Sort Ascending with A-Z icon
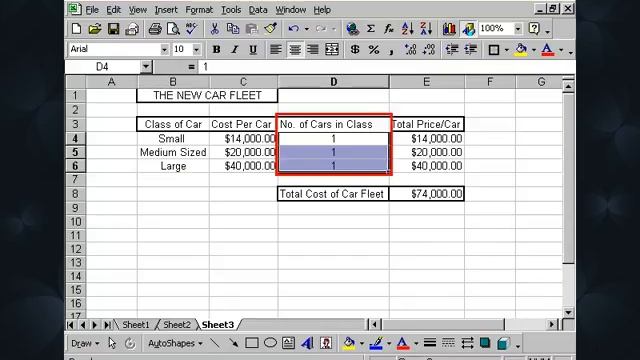This screenshot has width=640, height=360. 407,29
